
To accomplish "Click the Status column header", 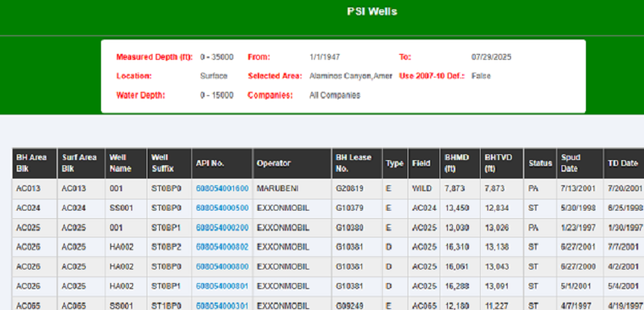I will point(540,163).
